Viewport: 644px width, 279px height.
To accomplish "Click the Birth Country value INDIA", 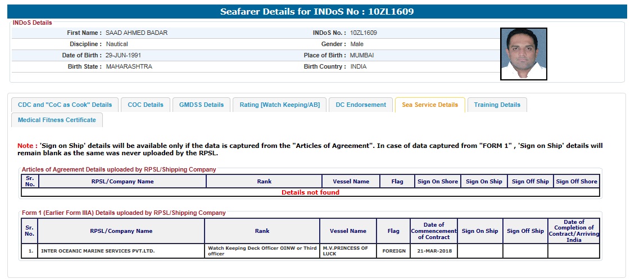I will point(358,66).
